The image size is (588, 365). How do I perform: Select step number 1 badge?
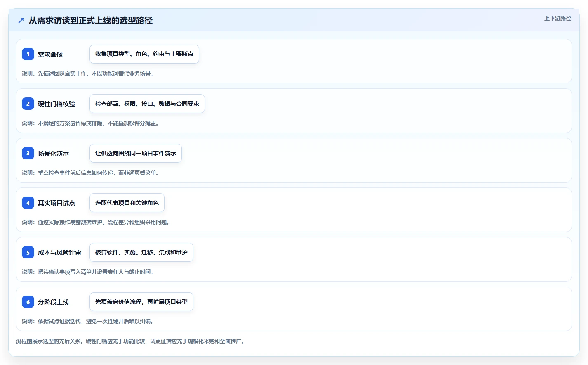click(x=28, y=54)
